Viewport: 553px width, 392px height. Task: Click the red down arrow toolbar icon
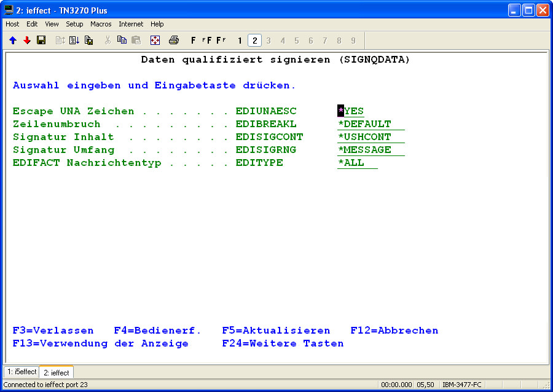click(27, 41)
